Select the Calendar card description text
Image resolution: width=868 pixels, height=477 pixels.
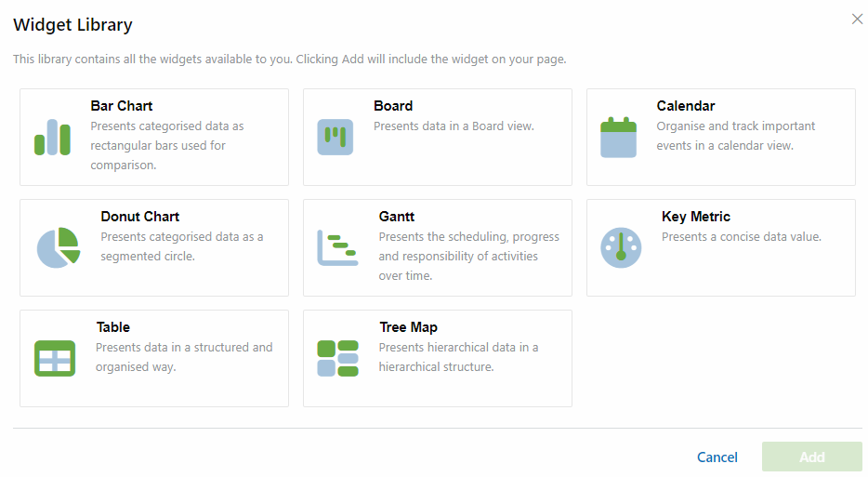736,136
